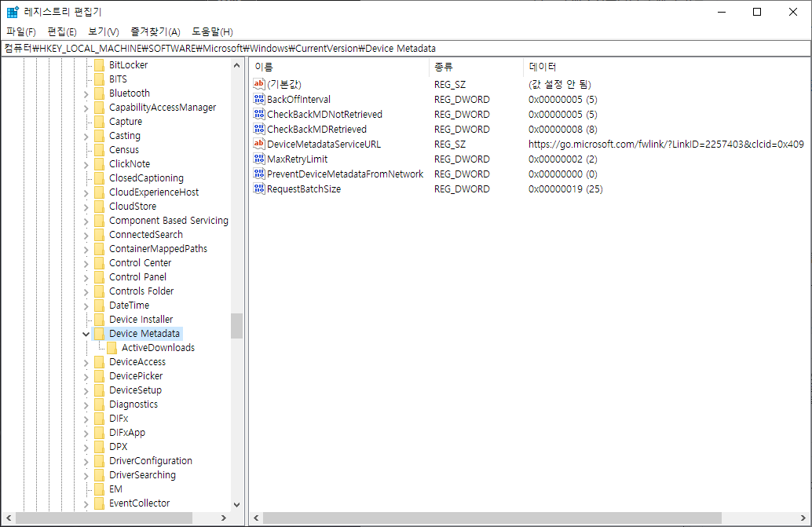Select the DeviceSetup key
This screenshot has height=527, width=812.
click(x=135, y=390)
